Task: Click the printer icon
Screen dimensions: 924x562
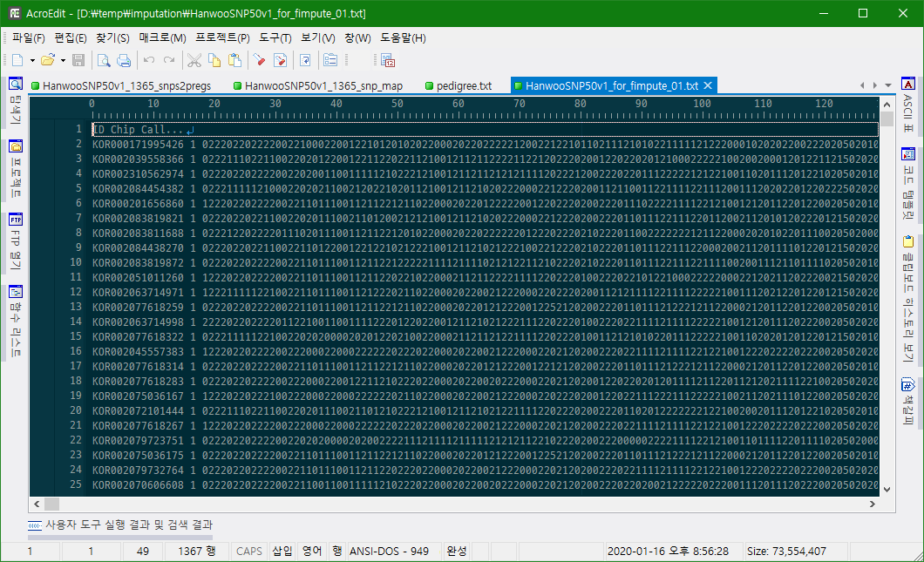Action: coord(124,60)
